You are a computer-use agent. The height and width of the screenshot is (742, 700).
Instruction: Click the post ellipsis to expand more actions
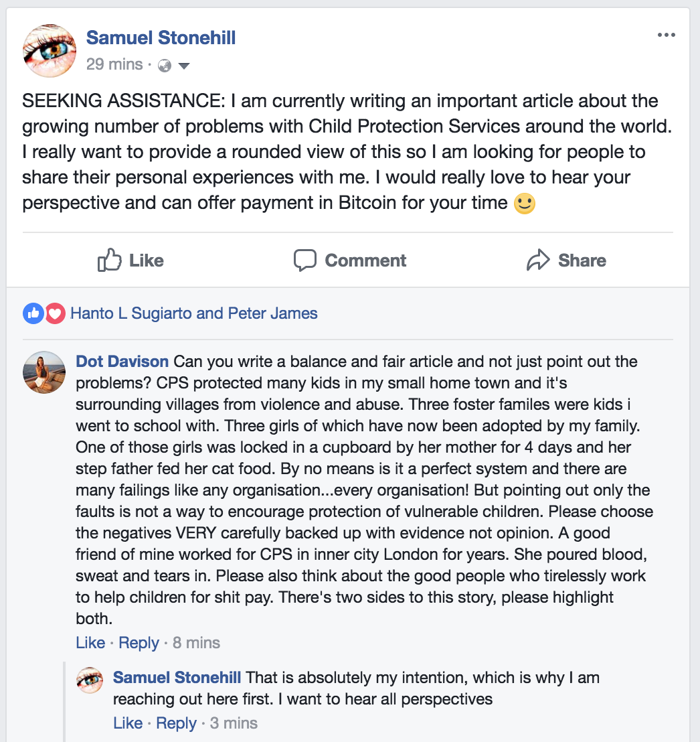pyautogui.click(x=667, y=35)
